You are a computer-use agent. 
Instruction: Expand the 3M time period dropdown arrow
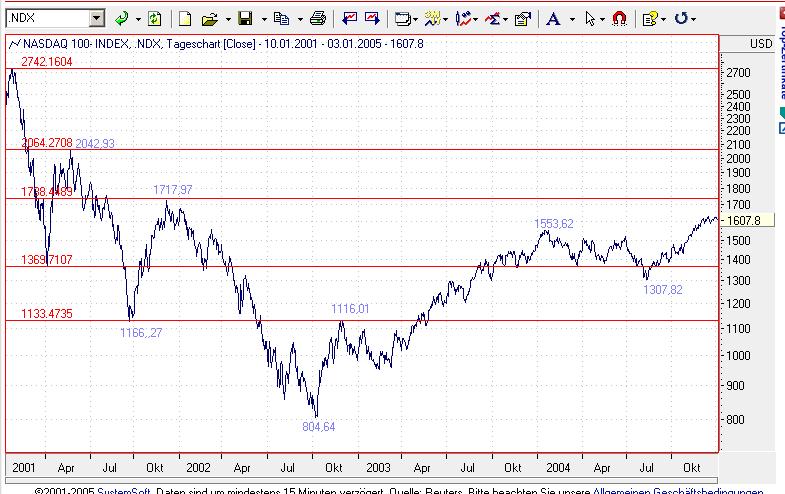[x=445, y=20]
